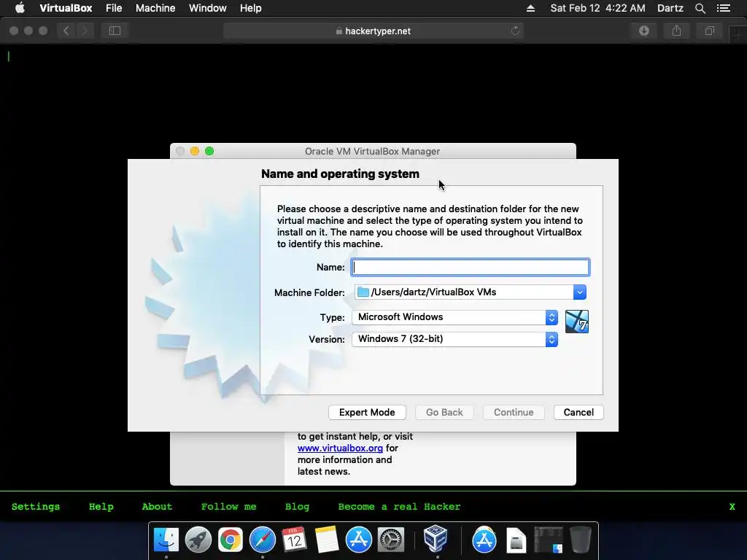Click Settings in hackertyper footer
747x560 pixels.
click(36, 507)
